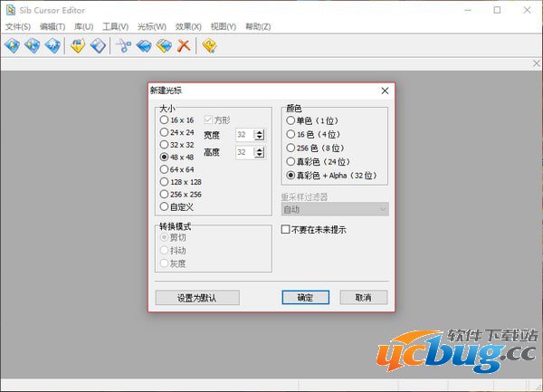Select the 256 x 256 size option
This screenshot has width=543, height=392.
(181, 195)
